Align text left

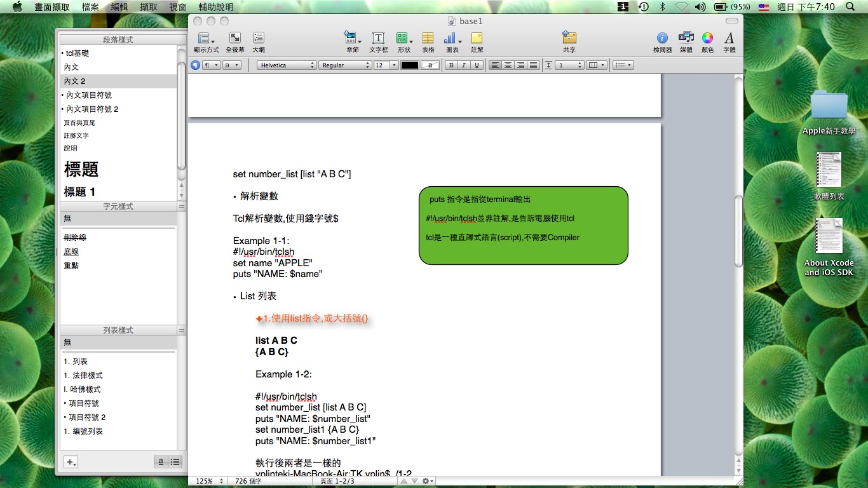(x=495, y=65)
